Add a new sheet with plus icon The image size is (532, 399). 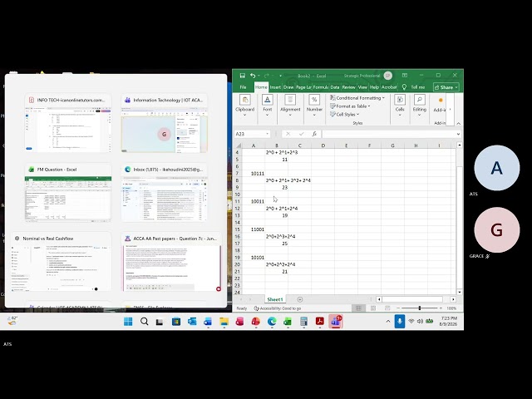(299, 299)
